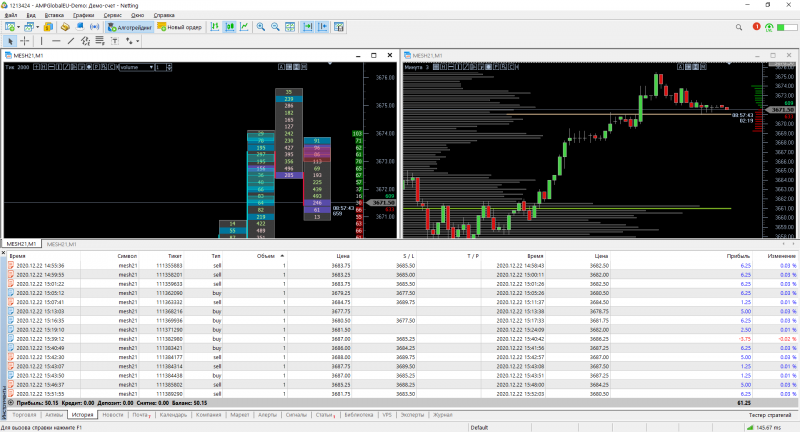Open the red notification badge
The height and width of the screenshot is (432, 800).
click(x=757, y=27)
